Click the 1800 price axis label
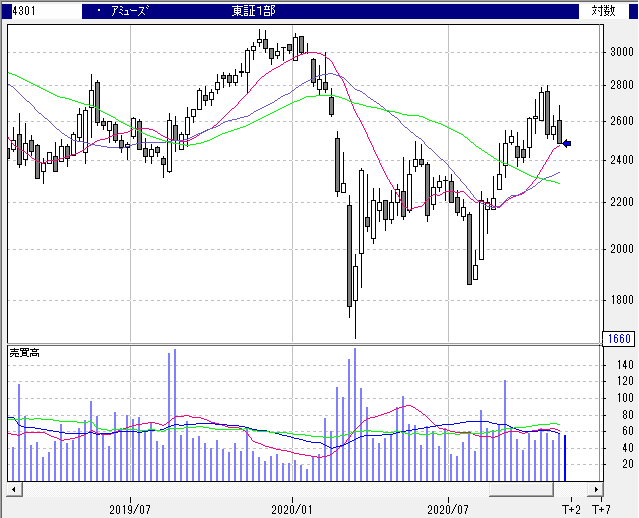The image size is (639, 518). click(622, 300)
